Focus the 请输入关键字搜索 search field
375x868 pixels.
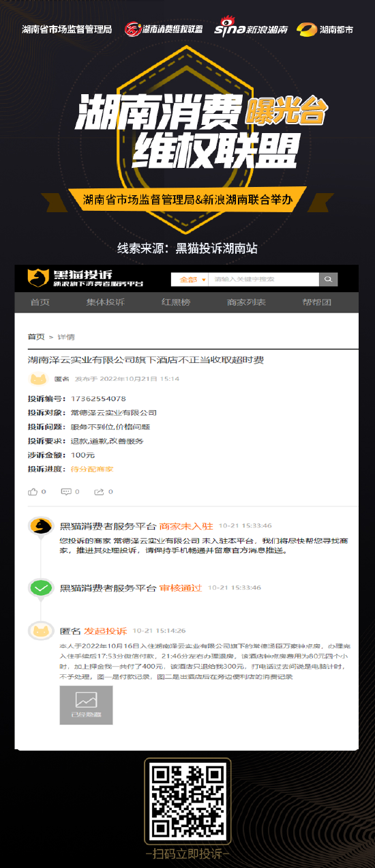tap(264, 279)
